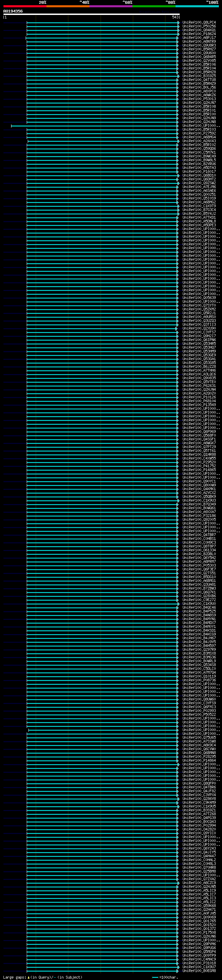Select the UniRef100_P10126 label

click(x=199, y=397)
